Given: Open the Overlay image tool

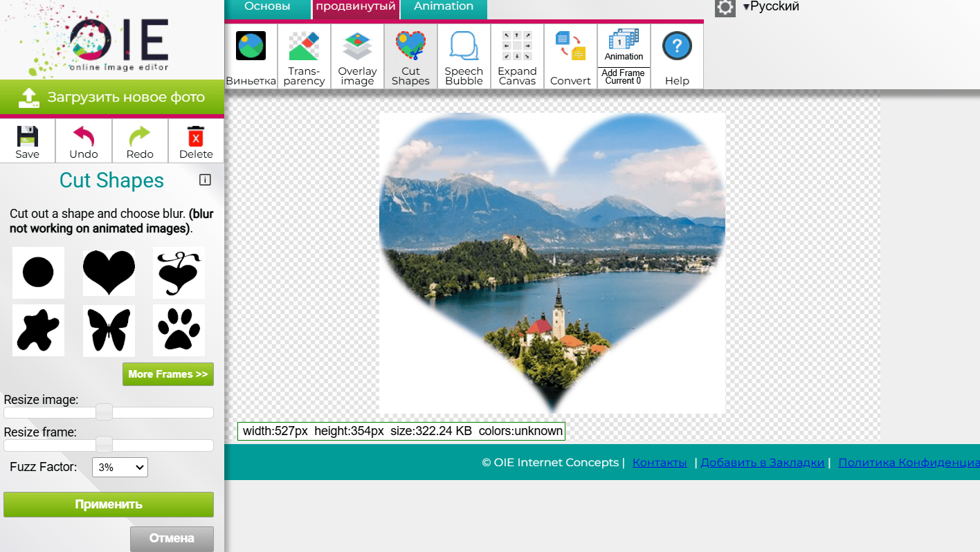Looking at the screenshot, I should [357, 57].
